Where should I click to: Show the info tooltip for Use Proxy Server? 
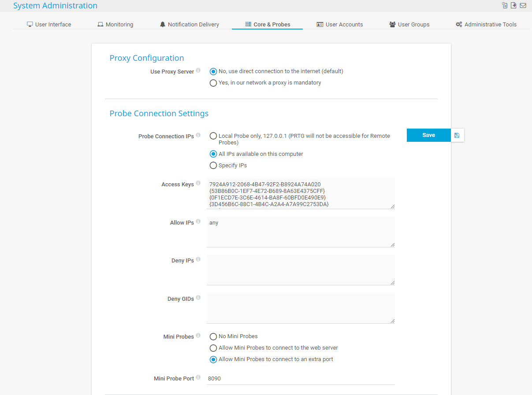point(198,70)
